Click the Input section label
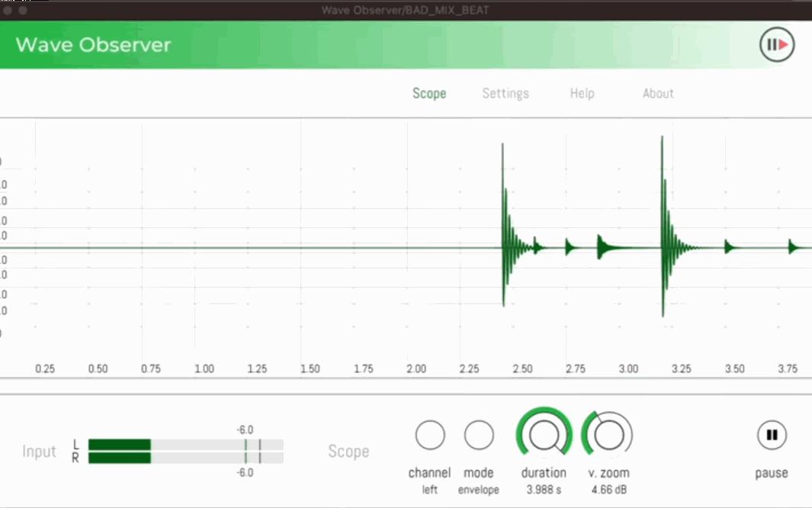Screen dimensions: 812x508 tap(40, 452)
